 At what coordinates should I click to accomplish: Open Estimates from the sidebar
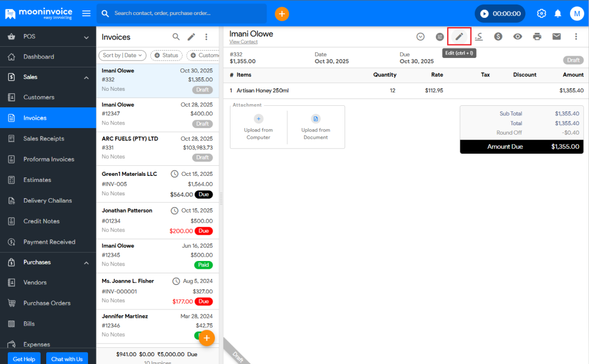[37, 180]
